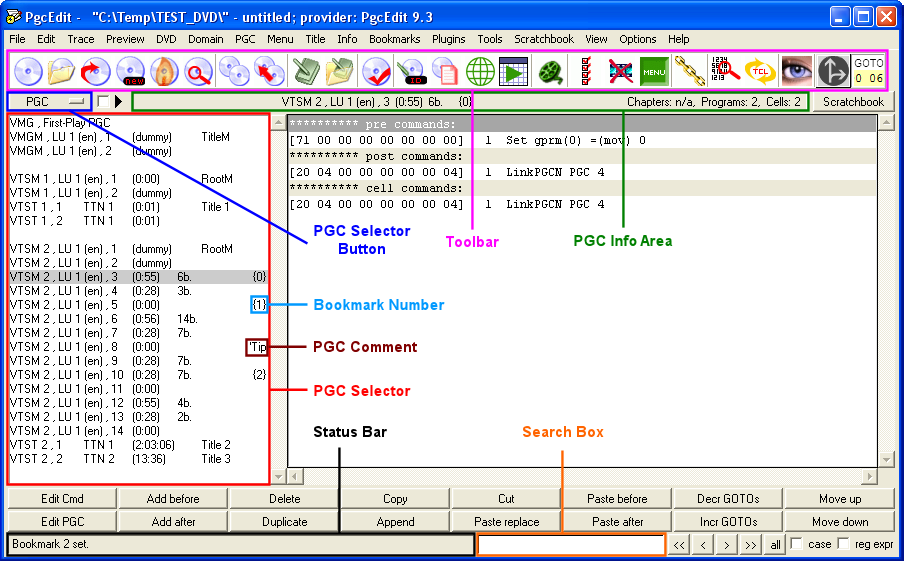This screenshot has width=904, height=561.
Task: Click the disc with red checkmark icon
Action: tap(376, 71)
